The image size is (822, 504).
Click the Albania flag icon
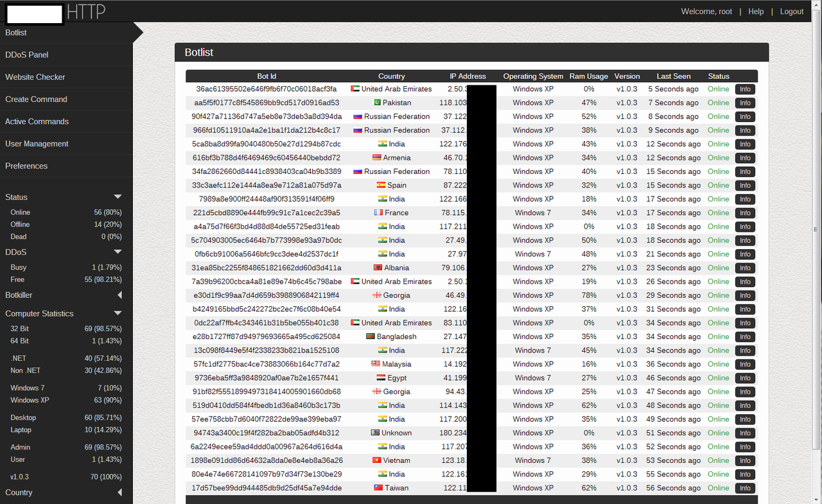(378, 268)
